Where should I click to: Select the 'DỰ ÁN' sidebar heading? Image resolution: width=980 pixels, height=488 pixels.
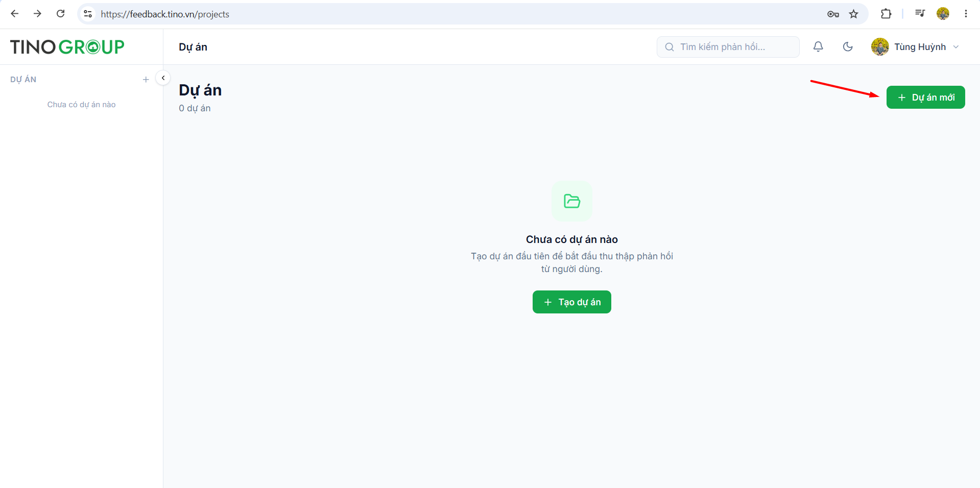23,80
